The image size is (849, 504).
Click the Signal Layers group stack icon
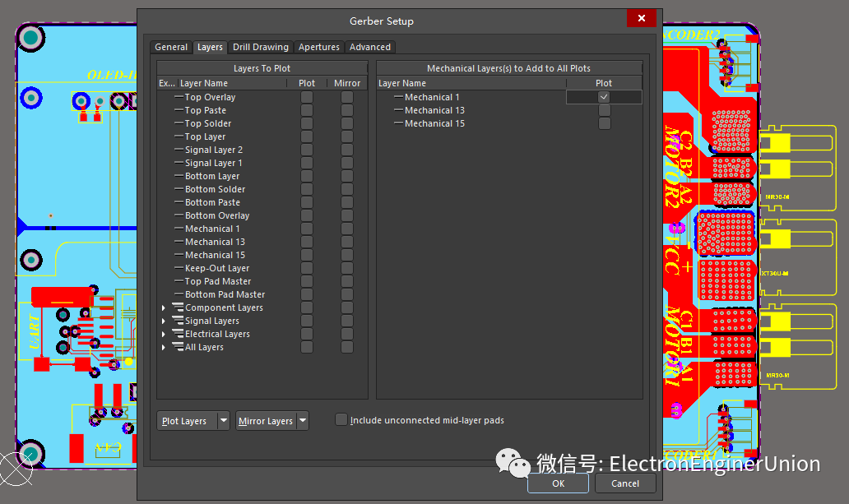(177, 321)
